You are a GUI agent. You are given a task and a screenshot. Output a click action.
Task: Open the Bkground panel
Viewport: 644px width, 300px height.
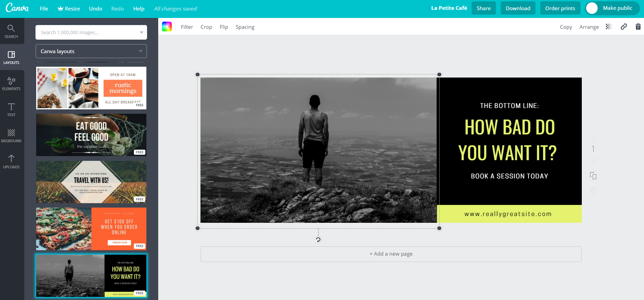11,135
